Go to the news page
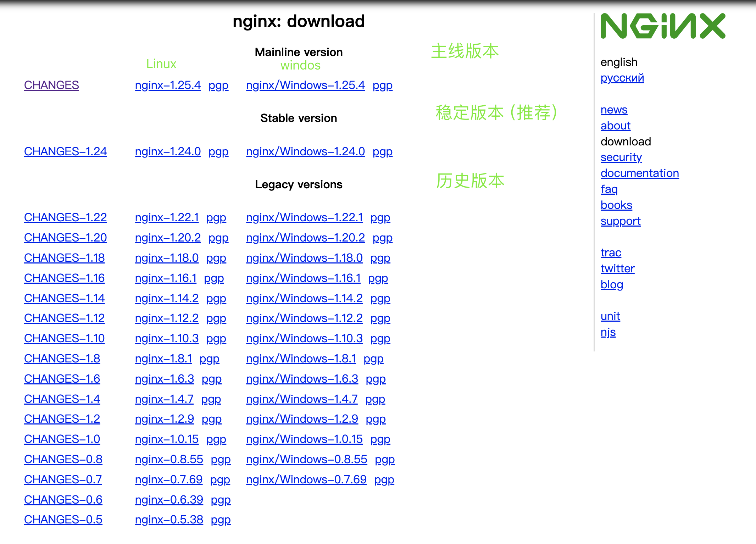Viewport: 756px width, 544px height. click(x=614, y=110)
